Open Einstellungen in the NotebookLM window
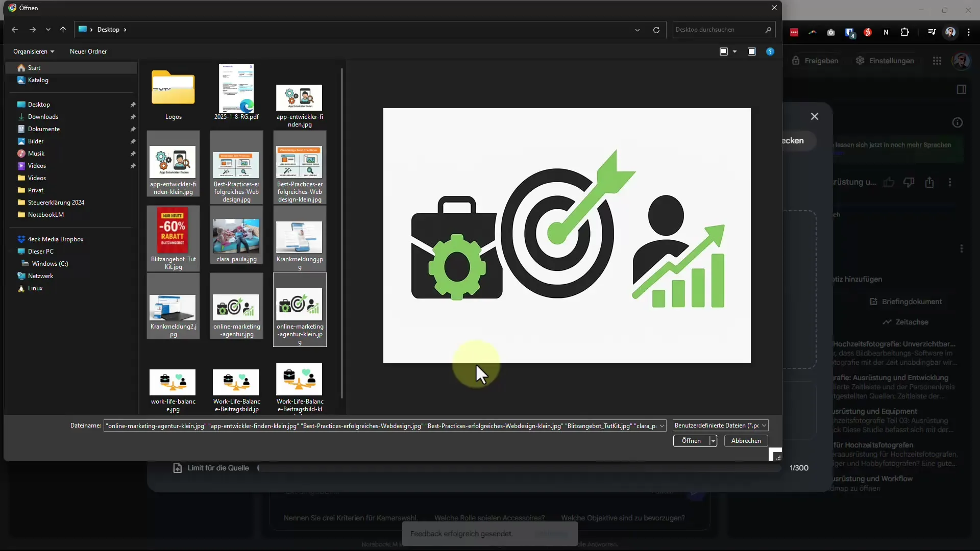 [885, 61]
